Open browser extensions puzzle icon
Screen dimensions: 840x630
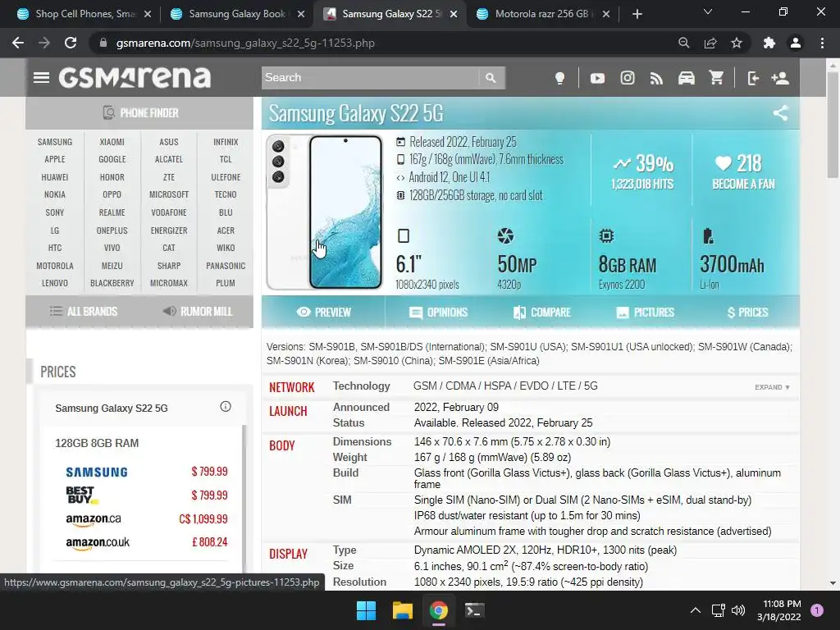pos(769,43)
